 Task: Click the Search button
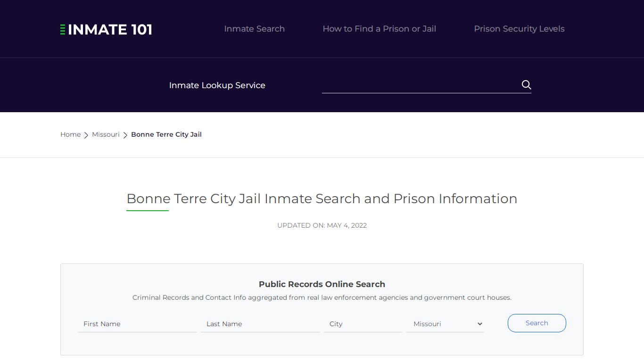coord(537,323)
